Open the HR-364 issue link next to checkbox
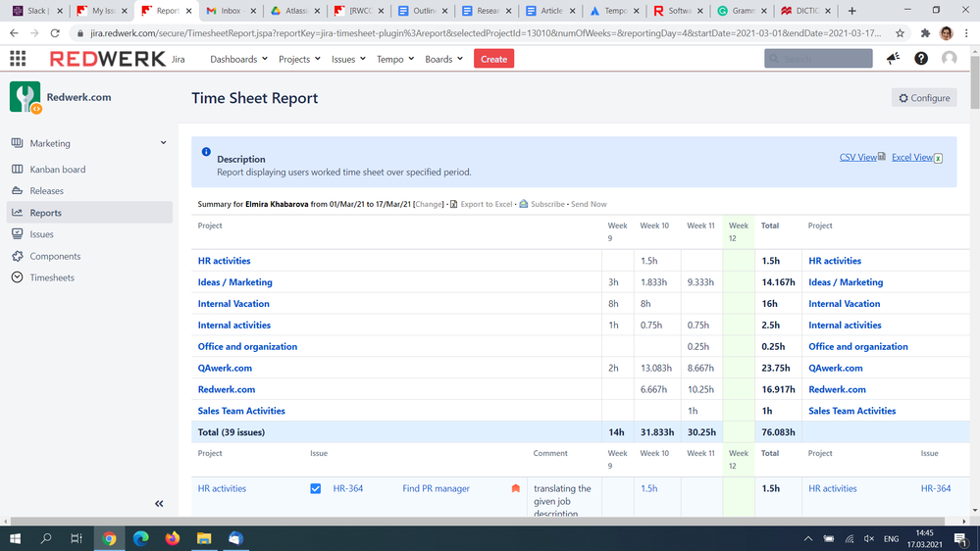The width and height of the screenshot is (980, 551). pos(348,488)
